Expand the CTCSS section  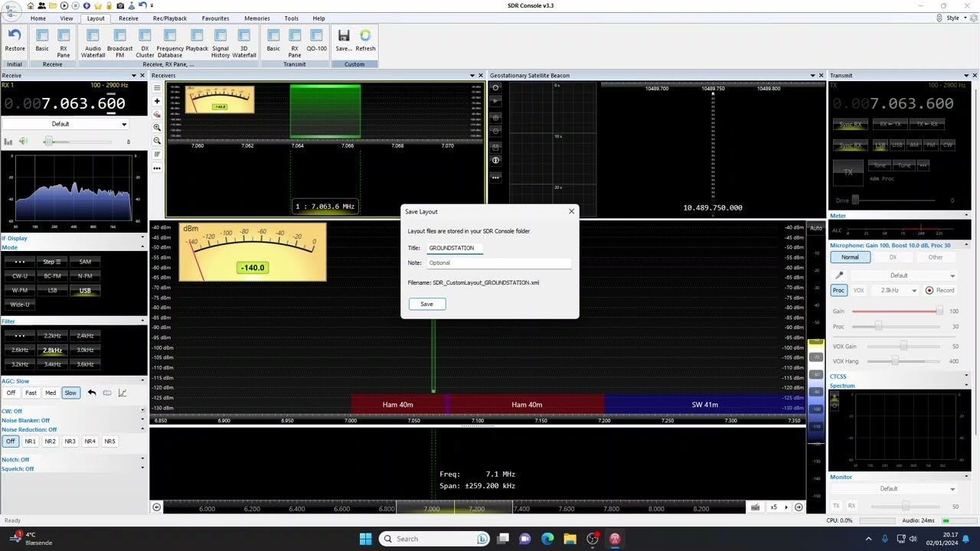[966, 377]
